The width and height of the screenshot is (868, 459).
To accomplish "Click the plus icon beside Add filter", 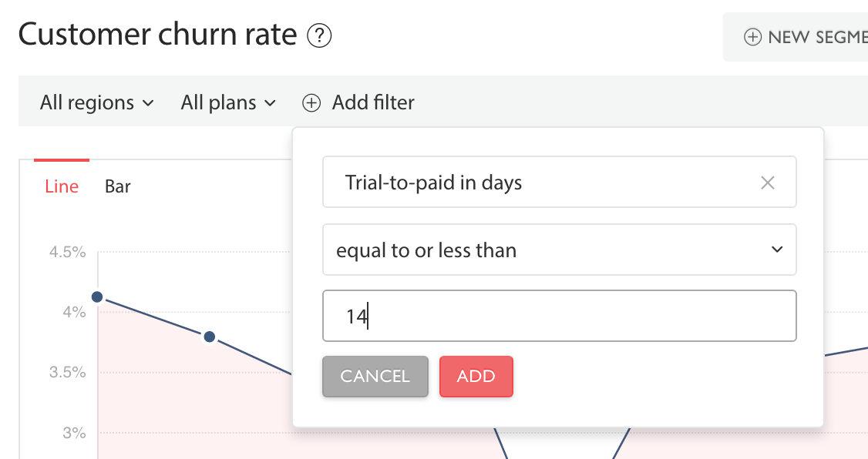I will (311, 103).
